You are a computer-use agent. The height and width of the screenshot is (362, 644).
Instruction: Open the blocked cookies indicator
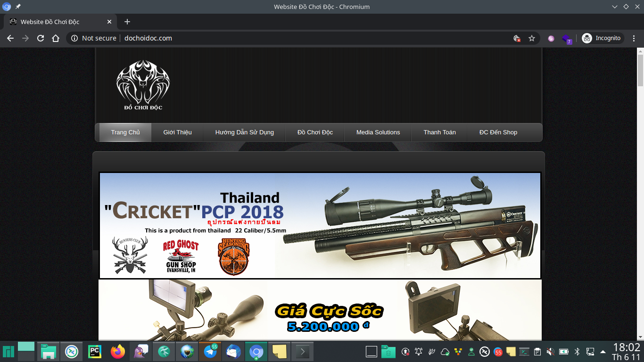point(517,38)
